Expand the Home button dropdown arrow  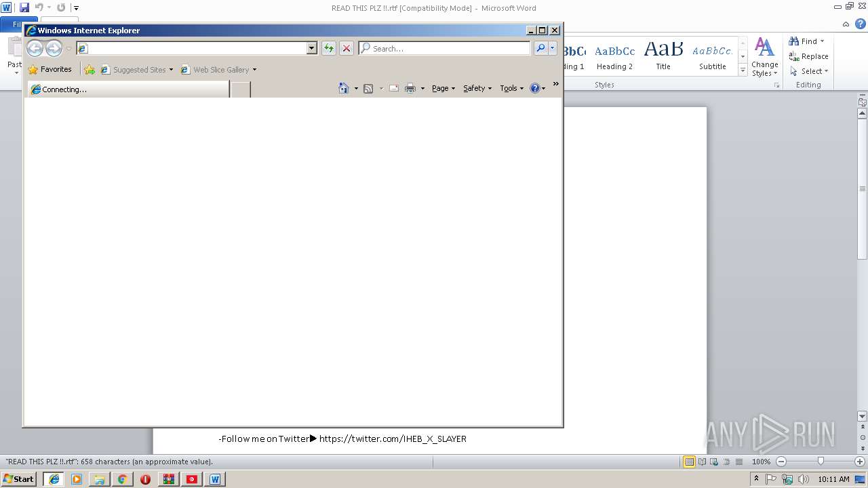(x=356, y=88)
